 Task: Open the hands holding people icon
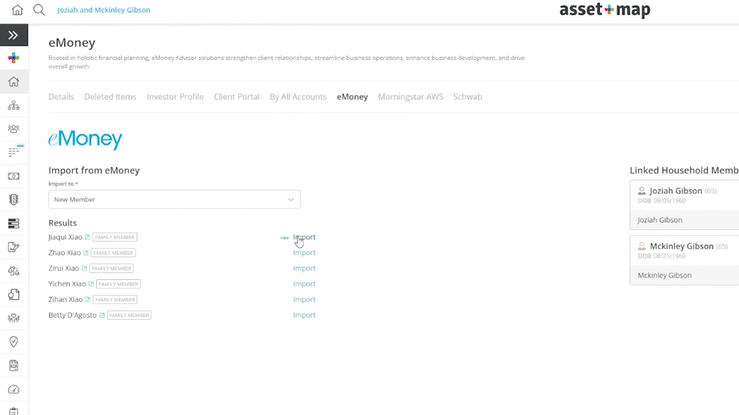[x=14, y=318]
